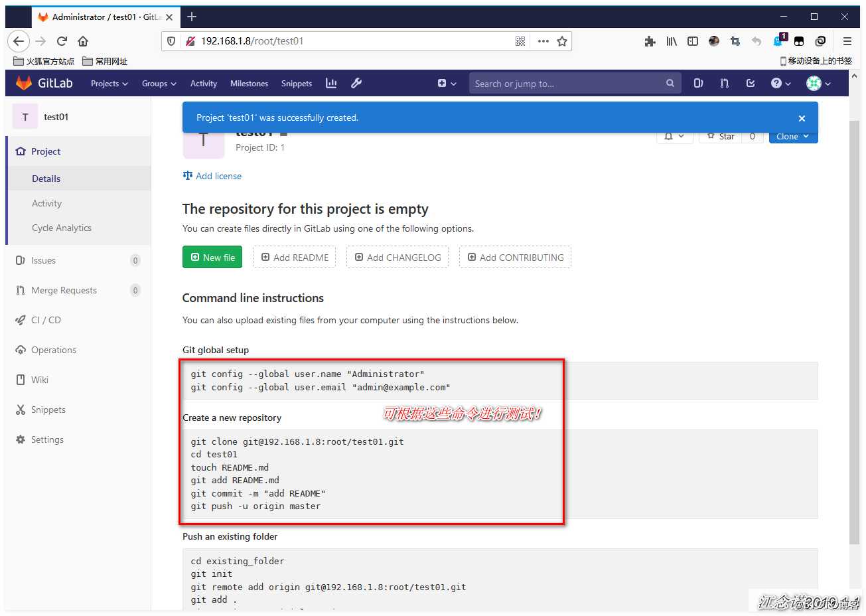Image resolution: width=866 pixels, height=616 pixels.
Task: Reload the page
Action: tap(62, 41)
